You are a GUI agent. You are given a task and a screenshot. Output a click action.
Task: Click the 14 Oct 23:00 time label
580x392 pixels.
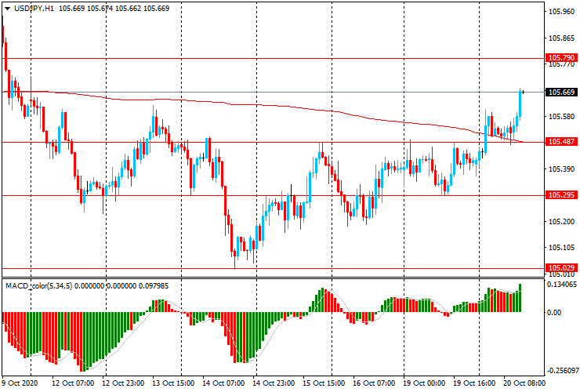274,383
